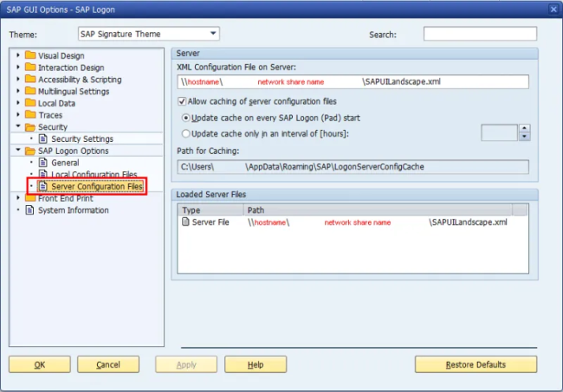Click the SAP Logon Options label
Viewport: 563px width, 392px height.
[x=74, y=151]
